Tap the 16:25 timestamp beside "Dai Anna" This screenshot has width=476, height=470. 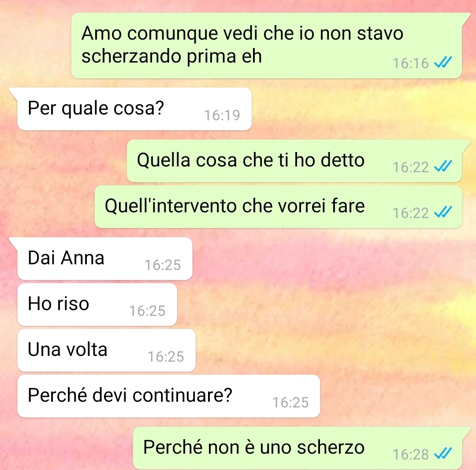(x=163, y=265)
